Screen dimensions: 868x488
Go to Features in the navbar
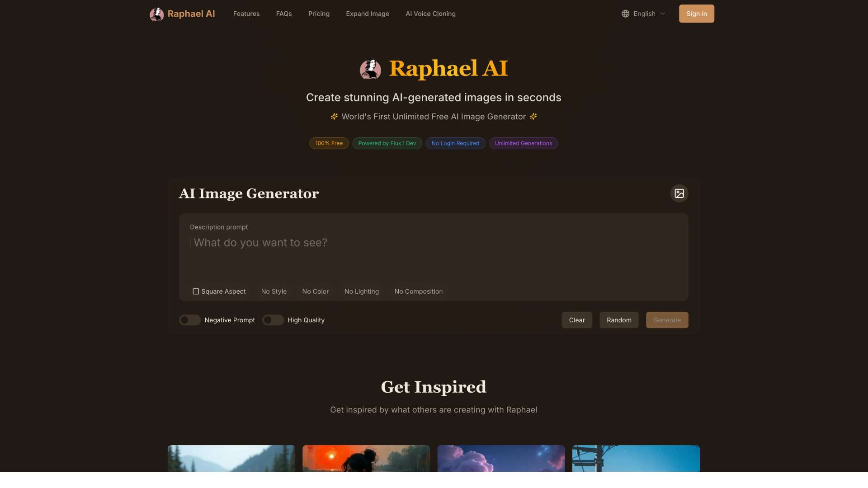pyautogui.click(x=246, y=14)
